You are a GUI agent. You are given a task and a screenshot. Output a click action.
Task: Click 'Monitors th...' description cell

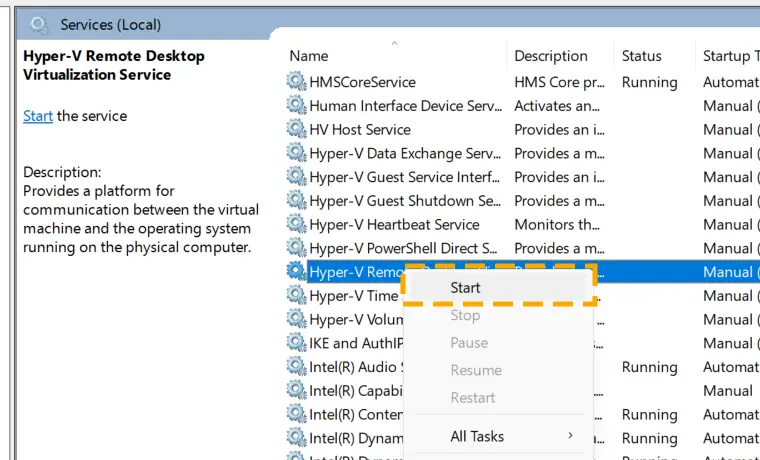point(557,224)
